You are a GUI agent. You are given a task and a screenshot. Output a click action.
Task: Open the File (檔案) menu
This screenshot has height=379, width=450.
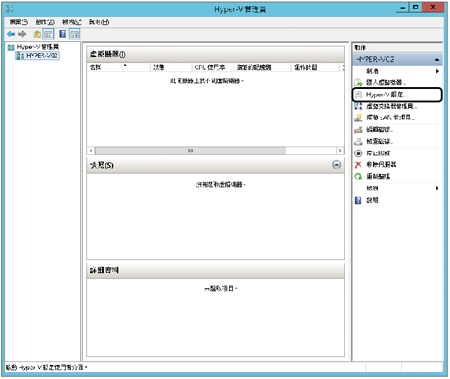coord(18,22)
